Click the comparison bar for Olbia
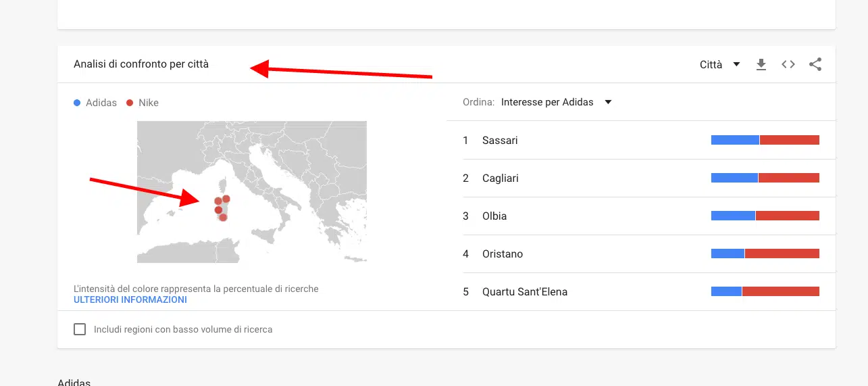The image size is (868, 386). pos(765,216)
